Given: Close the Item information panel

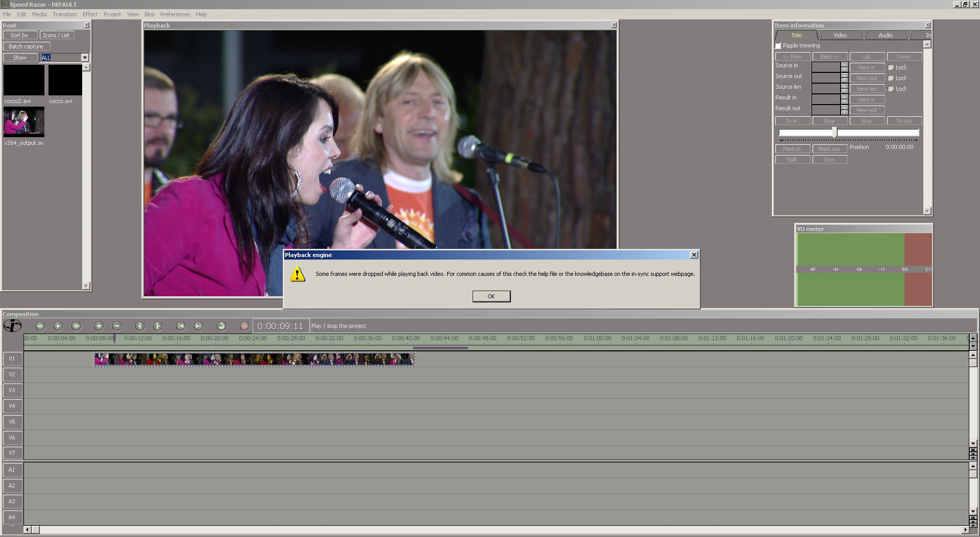Looking at the screenshot, I should click(x=927, y=25).
